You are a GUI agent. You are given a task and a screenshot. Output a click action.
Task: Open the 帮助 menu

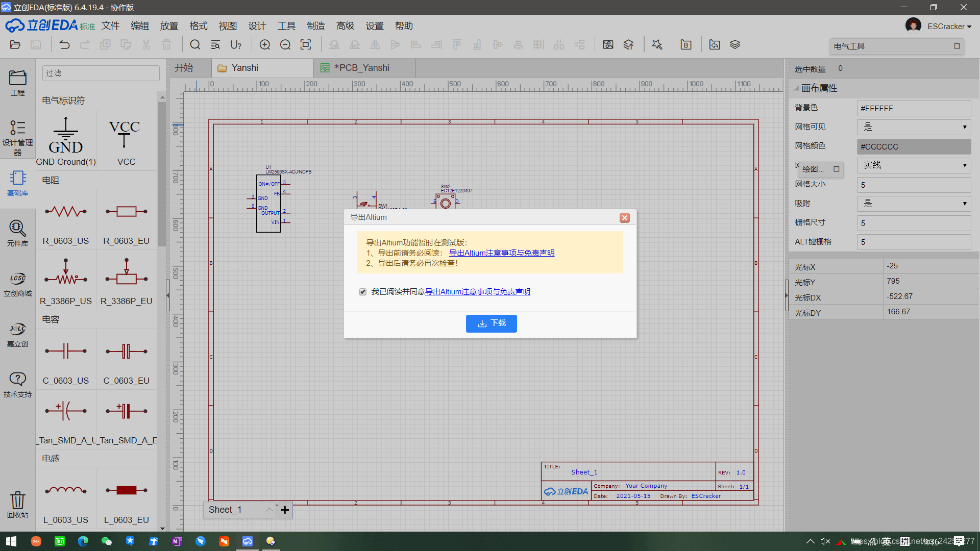pyautogui.click(x=404, y=26)
